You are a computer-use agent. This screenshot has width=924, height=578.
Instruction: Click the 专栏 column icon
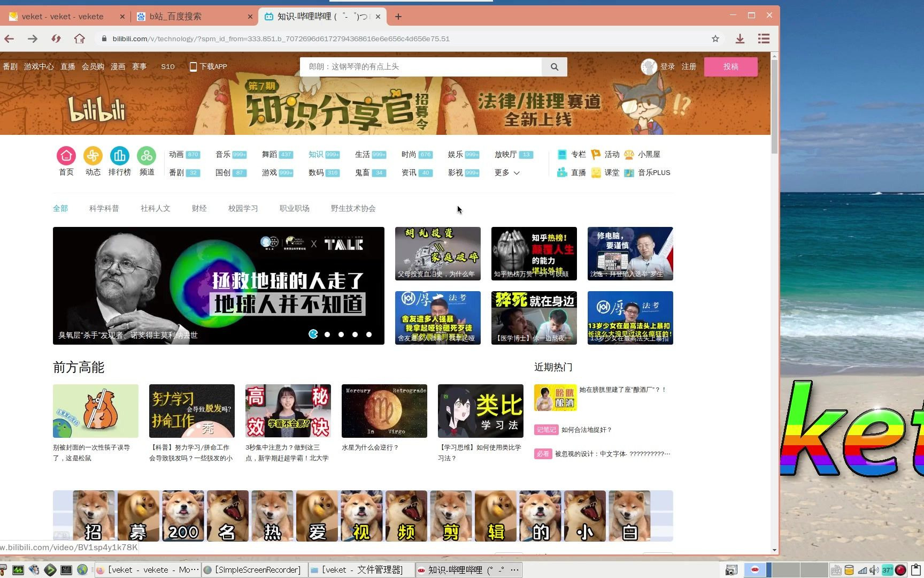click(x=562, y=155)
